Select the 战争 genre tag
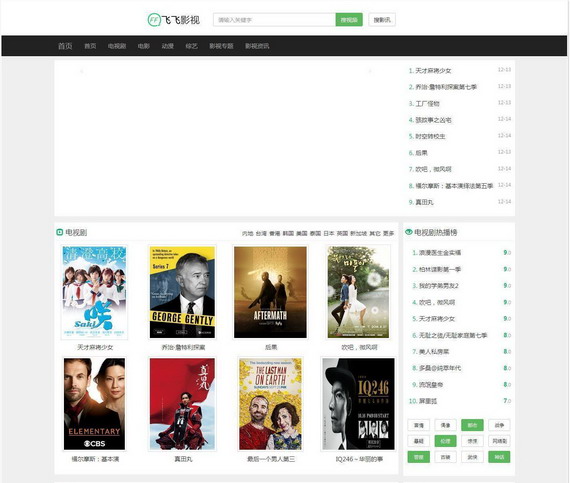This screenshot has width=570, height=483. click(x=499, y=425)
